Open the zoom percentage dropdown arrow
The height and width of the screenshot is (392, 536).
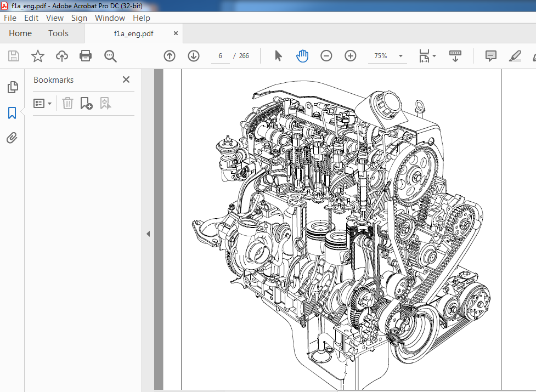[x=400, y=56]
